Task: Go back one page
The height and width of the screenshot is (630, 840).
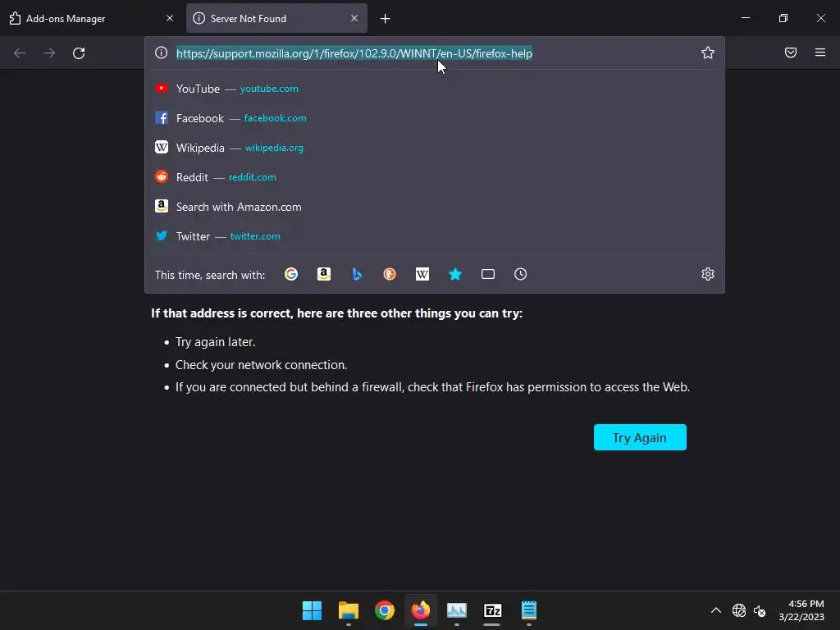Action: pyautogui.click(x=20, y=53)
